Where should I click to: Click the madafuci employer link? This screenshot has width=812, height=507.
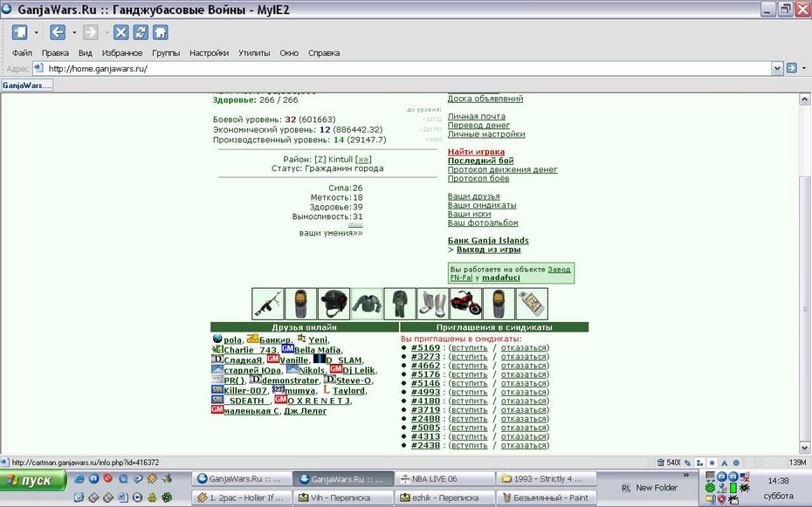point(501,277)
